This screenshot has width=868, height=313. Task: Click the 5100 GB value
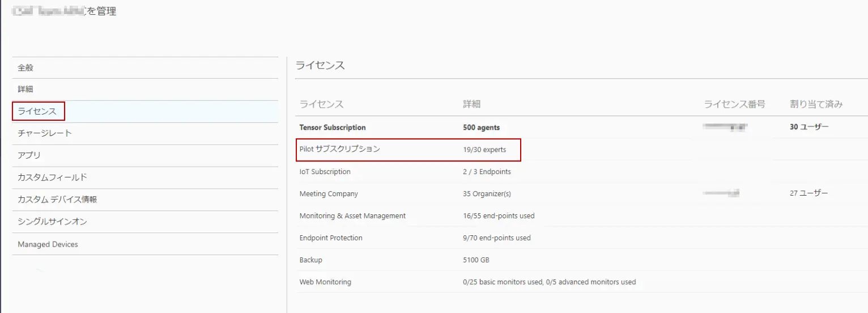476,260
